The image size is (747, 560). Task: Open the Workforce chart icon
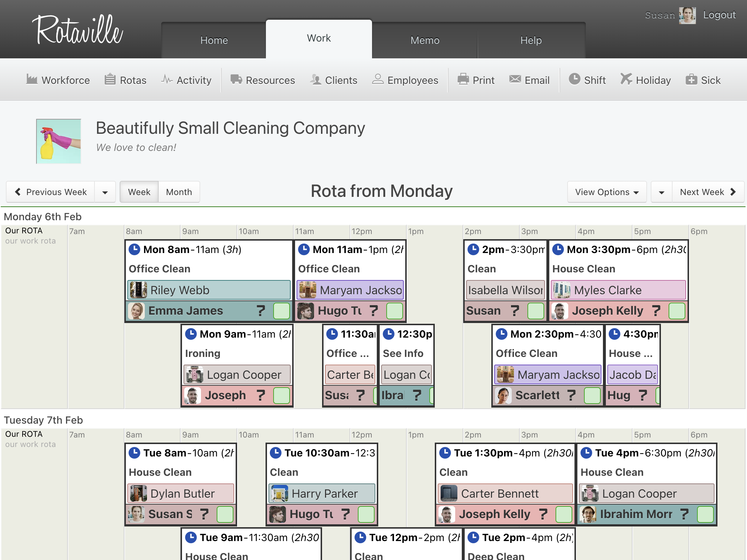(x=32, y=79)
